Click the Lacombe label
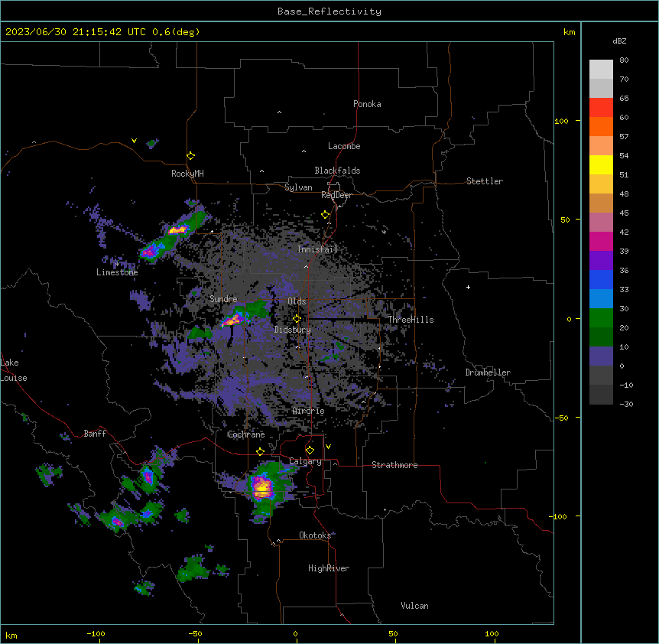The image size is (659, 644). click(344, 146)
